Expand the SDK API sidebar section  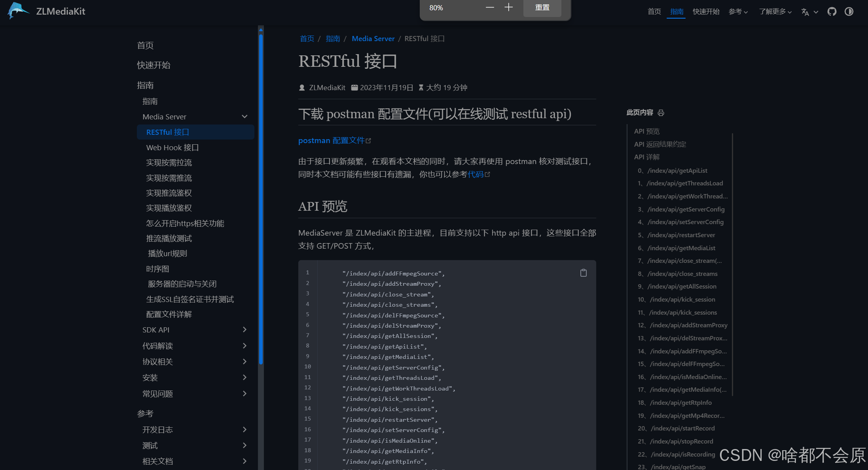click(244, 330)
